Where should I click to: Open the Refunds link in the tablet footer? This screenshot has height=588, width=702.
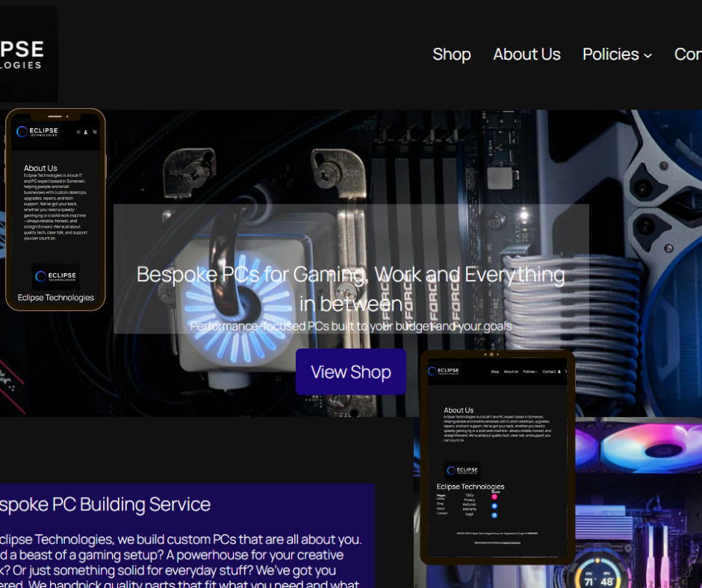coord(469,504)
